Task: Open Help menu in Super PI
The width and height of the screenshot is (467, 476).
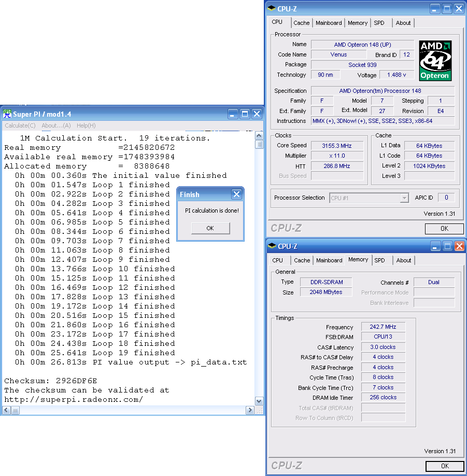Action: (86, 125)
